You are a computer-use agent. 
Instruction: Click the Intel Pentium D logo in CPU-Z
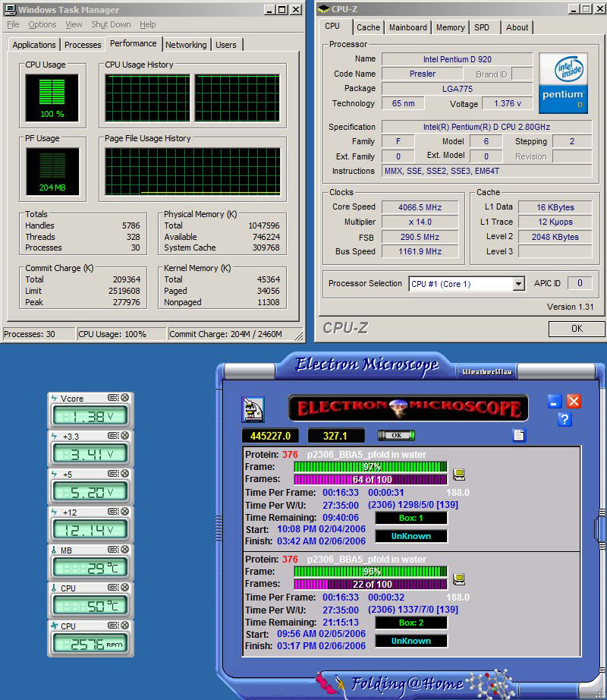pyautogui.click(x=563, y=83)
